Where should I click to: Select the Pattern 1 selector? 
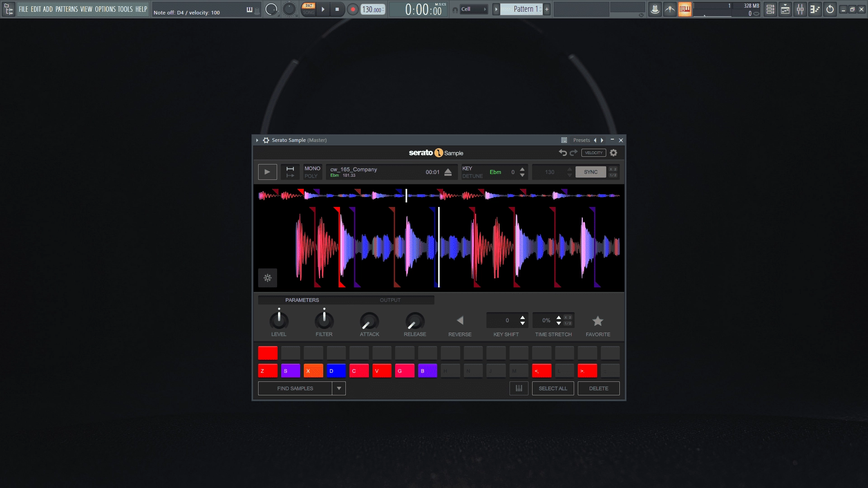pos(521,9)
